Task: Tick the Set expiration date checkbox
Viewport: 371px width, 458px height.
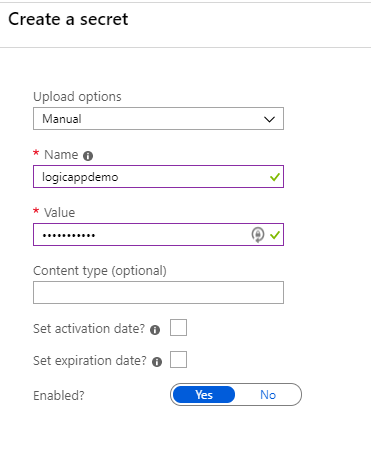Action: pos(178,359)
